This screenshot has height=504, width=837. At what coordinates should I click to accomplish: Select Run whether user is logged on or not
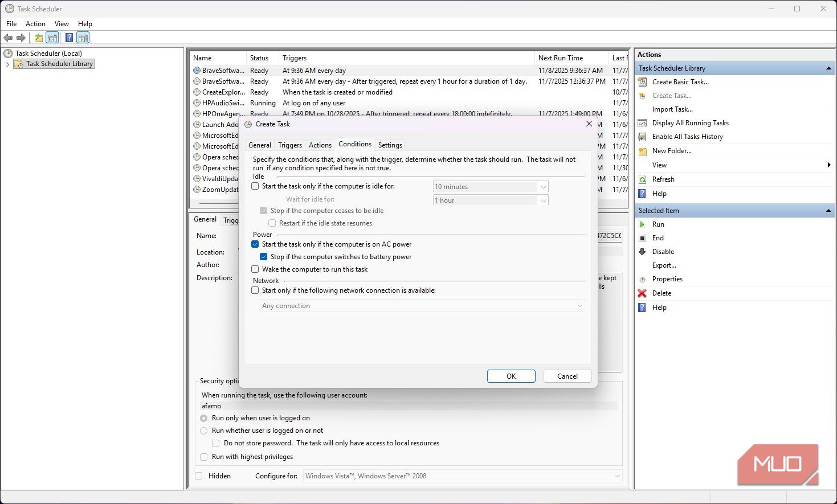(x=204, y=431)
